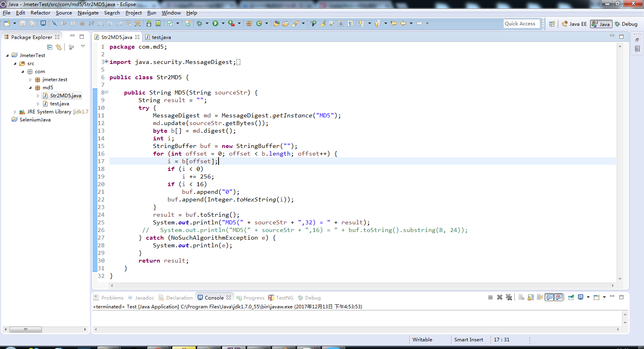Click the Open Perspective icon
The width and height of the screenshot is (644, 349).
click(552, 24)
